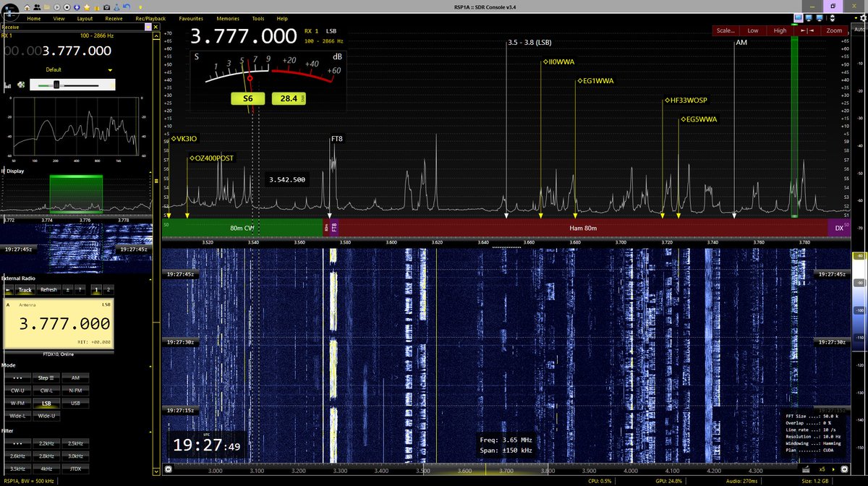868x486 pixels.
Task: Click the OZ400POST frequency marker
Action: 212,158
